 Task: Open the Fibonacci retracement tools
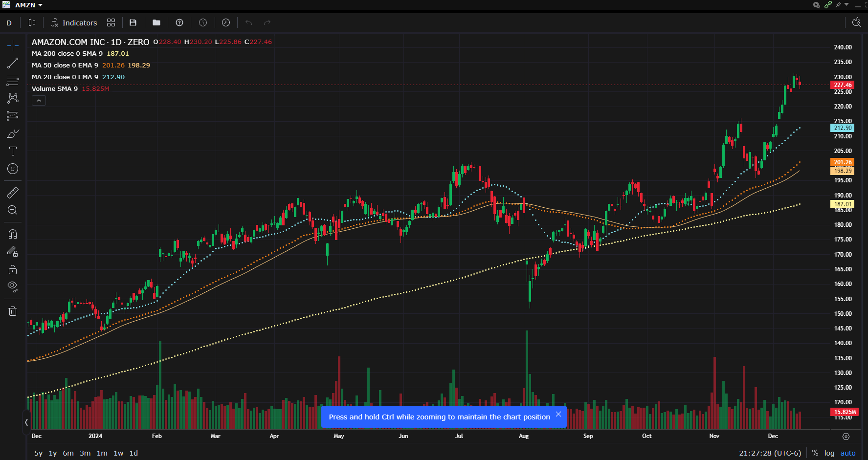[x=13, y=81]
